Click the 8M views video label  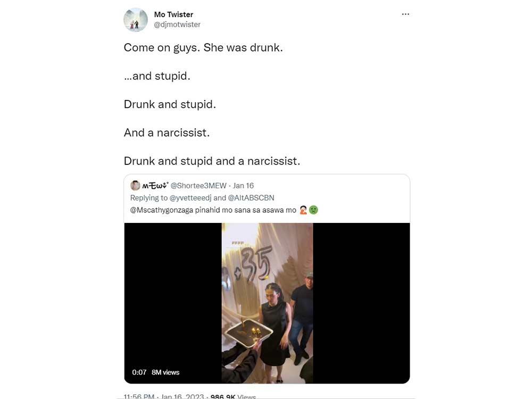pos(165,372)
